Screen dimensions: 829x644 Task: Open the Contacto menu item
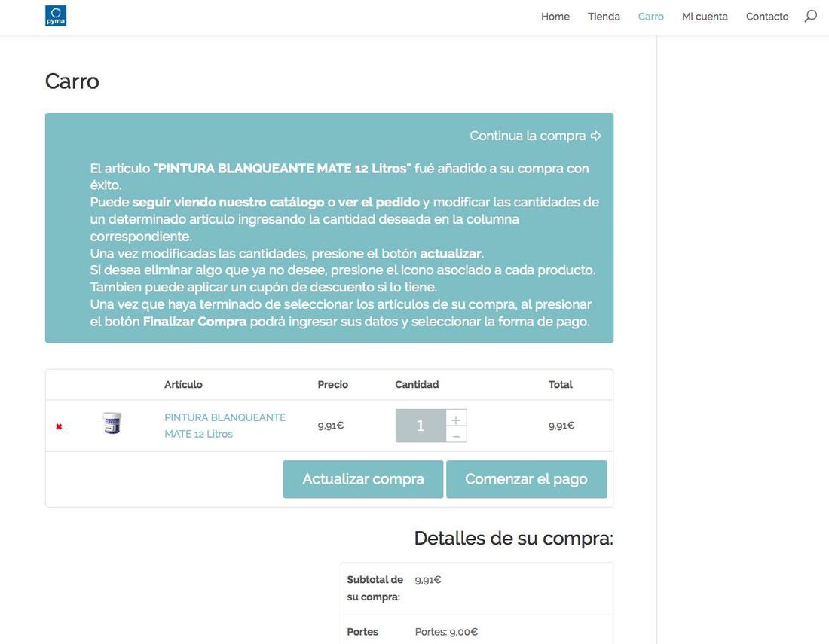767,17
